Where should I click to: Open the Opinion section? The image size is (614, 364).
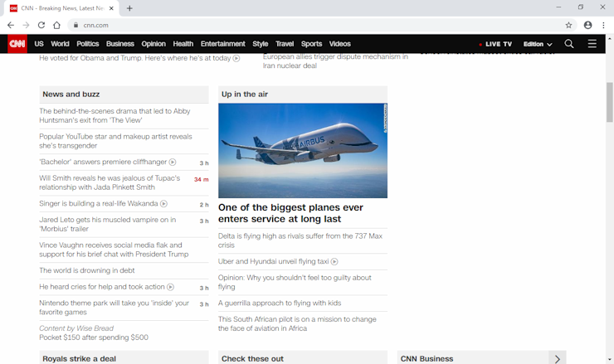click(x=153, y=44)
